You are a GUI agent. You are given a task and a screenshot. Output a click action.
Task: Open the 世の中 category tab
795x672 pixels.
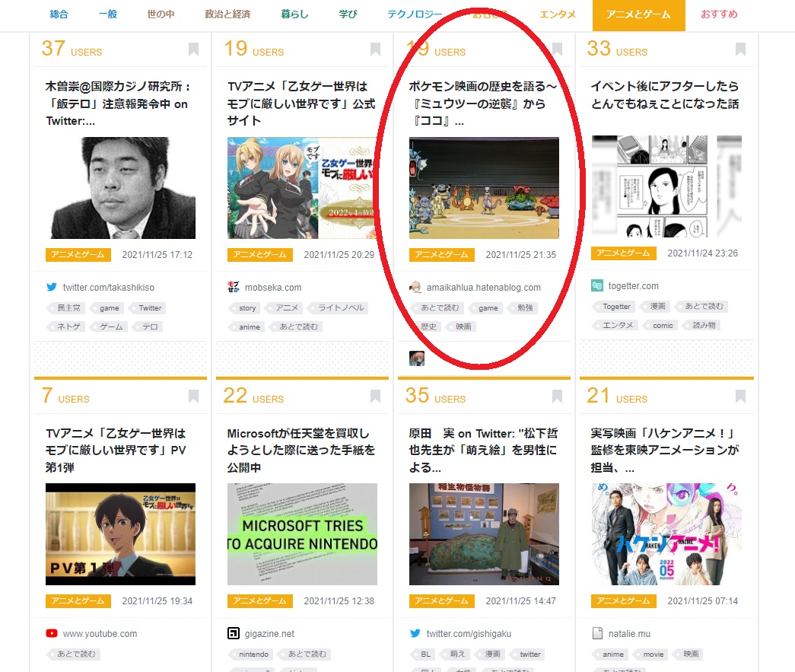(x=161, y=14)
